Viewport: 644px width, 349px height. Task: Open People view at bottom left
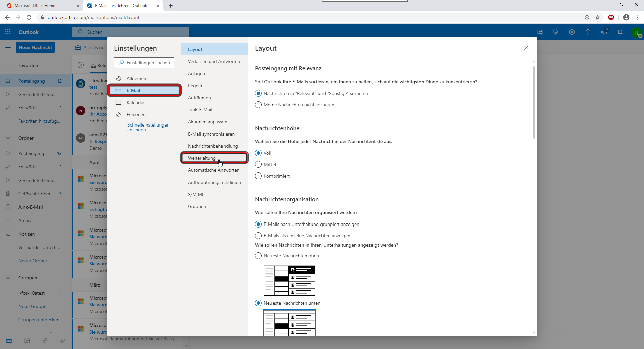tap(45, 341)
